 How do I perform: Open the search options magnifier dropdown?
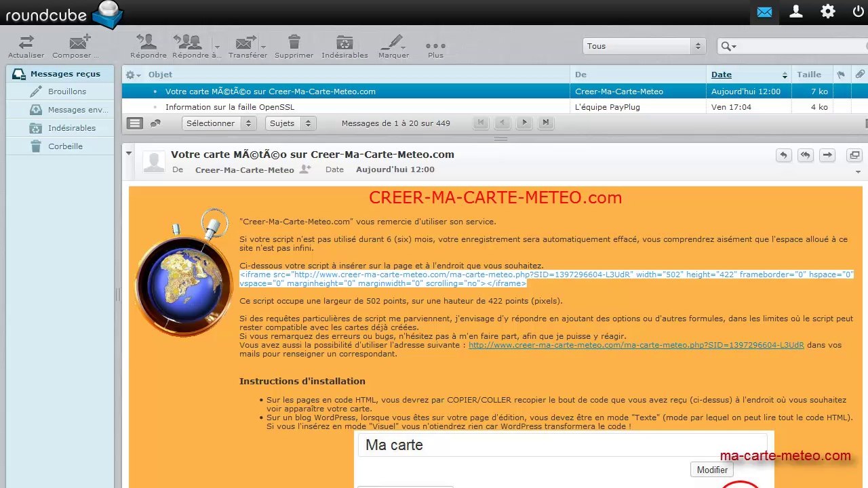(x=729, y=46)
